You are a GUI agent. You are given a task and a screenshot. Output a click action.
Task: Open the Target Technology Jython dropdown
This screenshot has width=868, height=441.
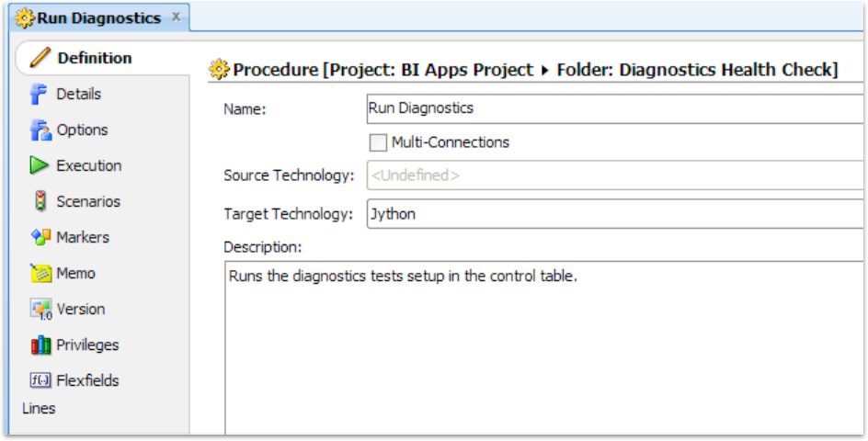pyautogui.click(x=615, y=214)
